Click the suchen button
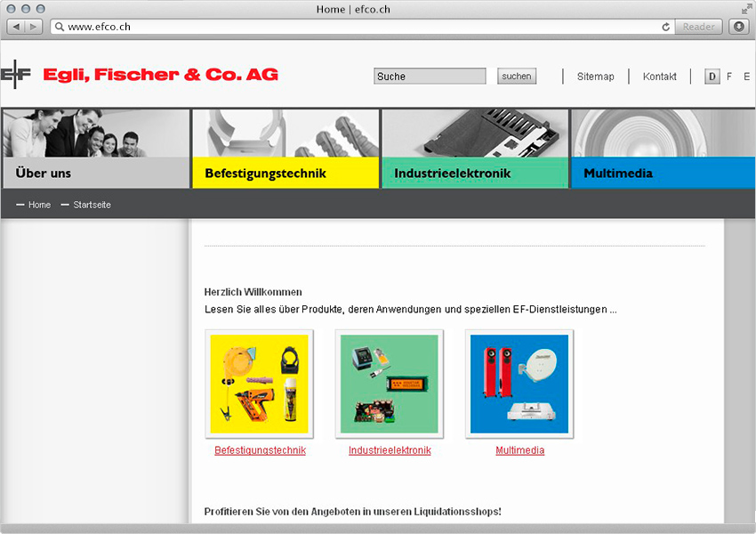Image resolution: width=756 pixels, height=534 pixels. point(517,77)
